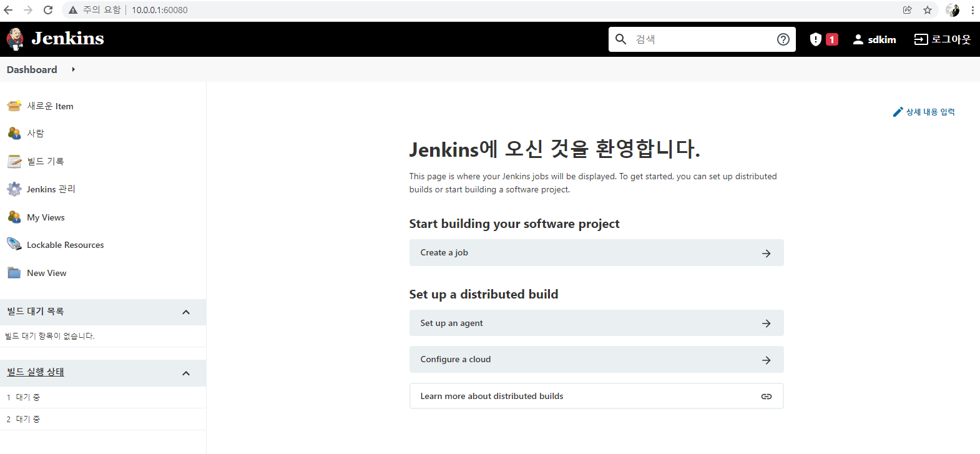Reload the page with browser refresh icon
980x454 pixels.
coord(48,10)
